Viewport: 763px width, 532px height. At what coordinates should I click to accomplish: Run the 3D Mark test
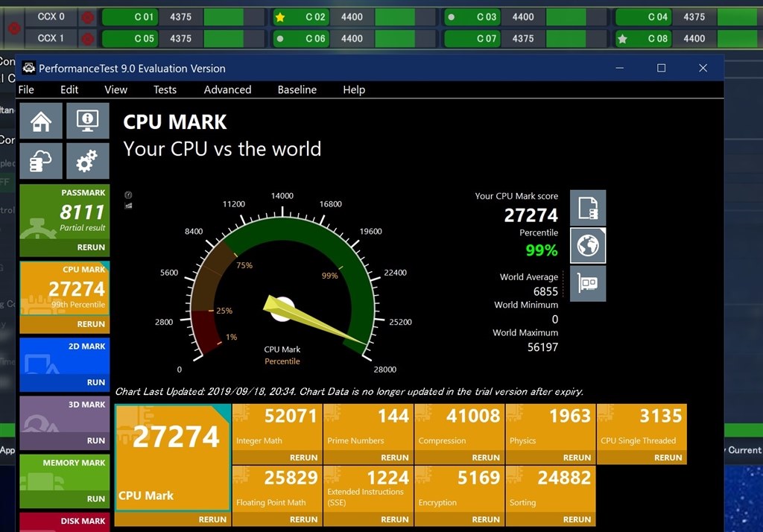(96, 440)
